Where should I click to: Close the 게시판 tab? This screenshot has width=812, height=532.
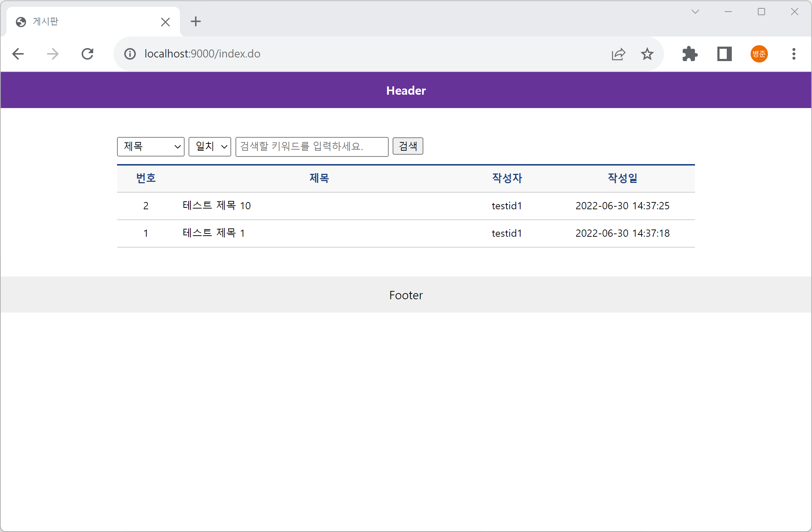click(x=165, y=22)
